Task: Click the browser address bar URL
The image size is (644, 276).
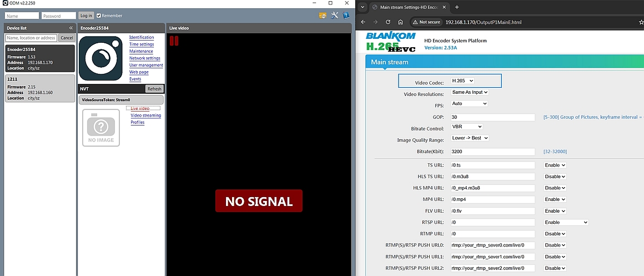Action: click(x=484, y=22)
